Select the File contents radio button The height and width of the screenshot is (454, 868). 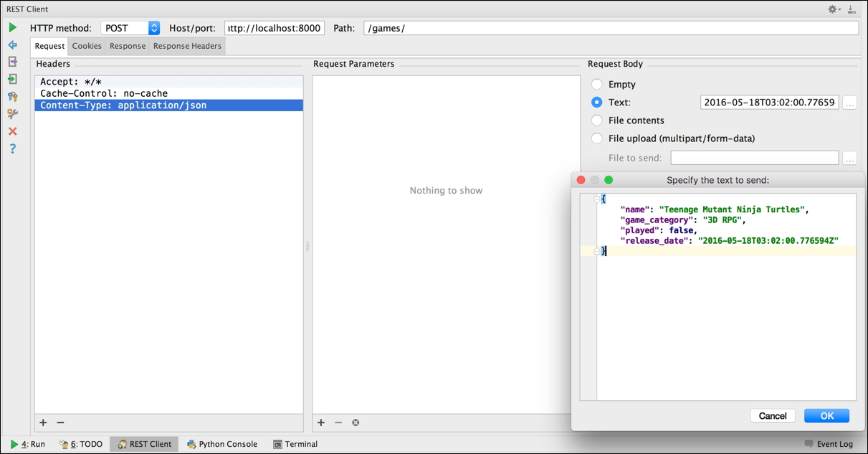tap(596, 120)
